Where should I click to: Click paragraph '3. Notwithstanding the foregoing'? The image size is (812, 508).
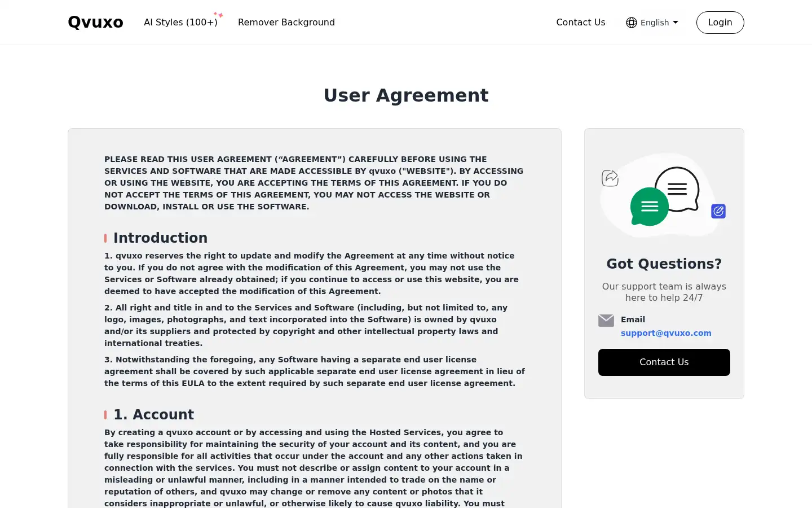[315, 371]
